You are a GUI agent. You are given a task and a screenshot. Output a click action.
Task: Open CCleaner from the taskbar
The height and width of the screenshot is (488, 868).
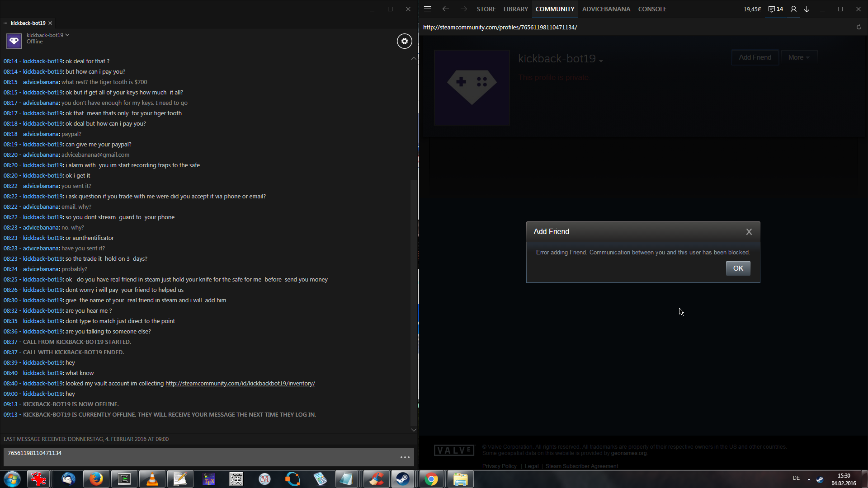tap(376, 479)
